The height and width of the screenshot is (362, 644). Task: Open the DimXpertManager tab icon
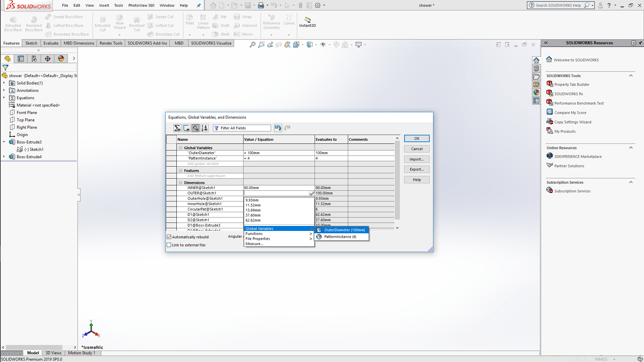click(48, 59)
